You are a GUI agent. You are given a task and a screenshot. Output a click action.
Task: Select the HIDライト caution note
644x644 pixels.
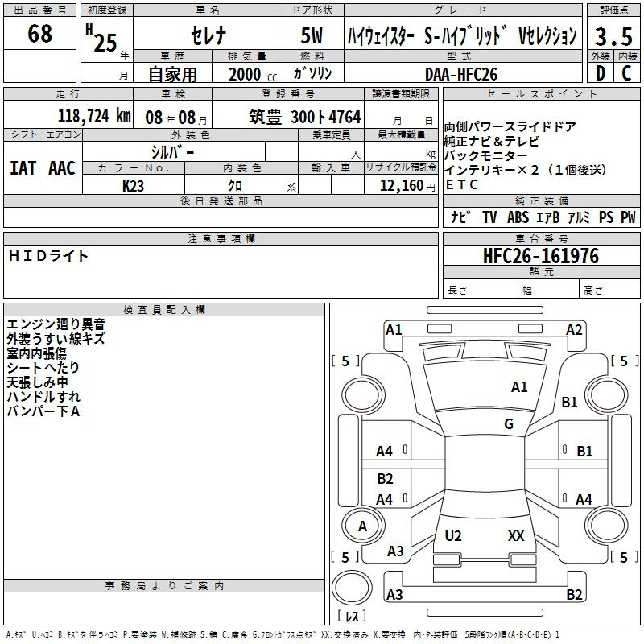pyautogui.click(x=48, y=256)
